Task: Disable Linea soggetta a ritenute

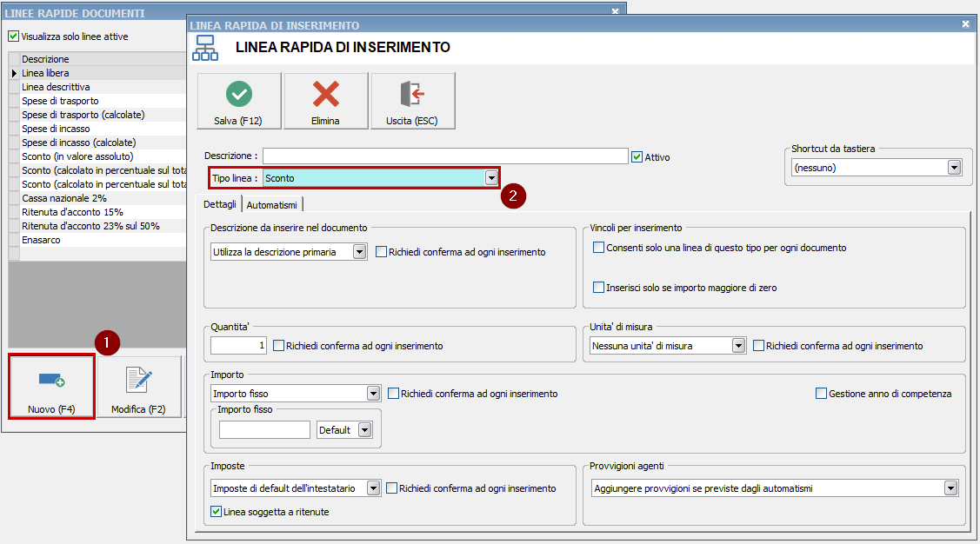Action: click(217, 512)
